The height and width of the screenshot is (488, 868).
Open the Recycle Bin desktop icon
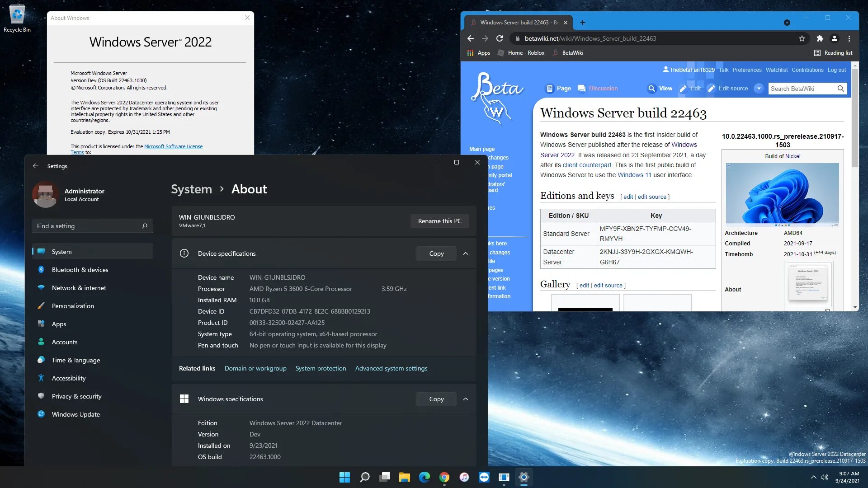point(17,18)
